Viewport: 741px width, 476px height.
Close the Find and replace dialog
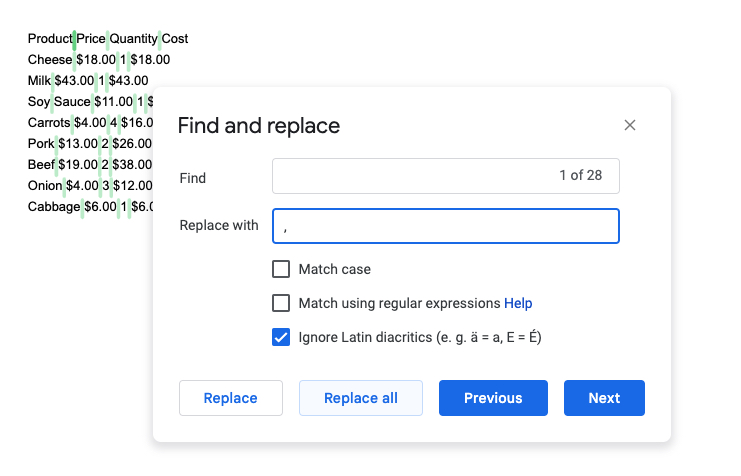[x=630, y=125]
